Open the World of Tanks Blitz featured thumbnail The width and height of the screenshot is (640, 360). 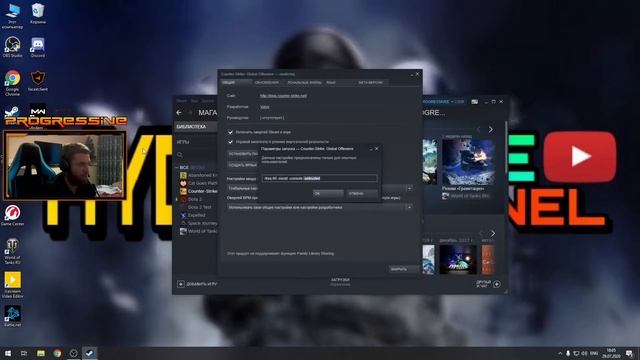click(x=468, y=162)
